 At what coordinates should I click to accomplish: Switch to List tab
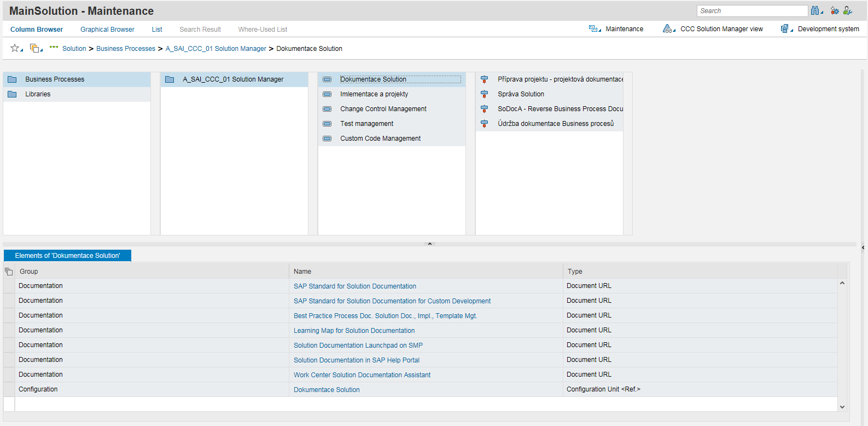[157, 30]
